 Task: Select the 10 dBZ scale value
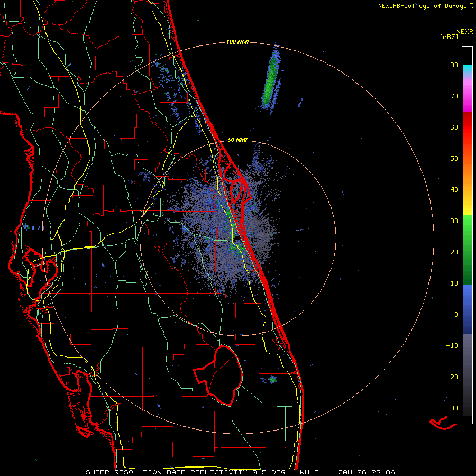tap(454, 283)
